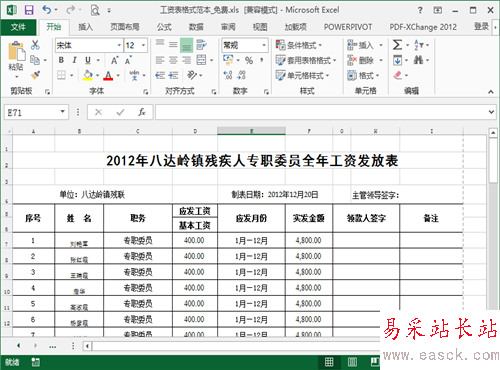Viewport: 500px width, 370px height.
Task: Apply the yellow fill color bucket
Action: 88,75
